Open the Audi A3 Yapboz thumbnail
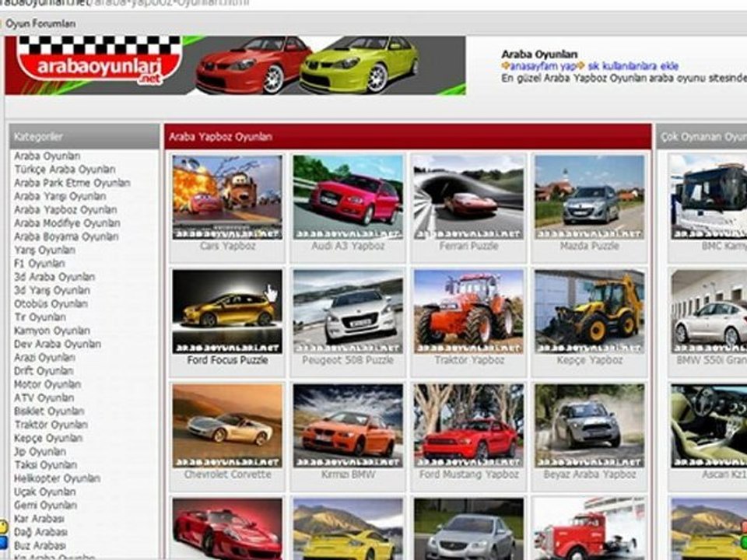This screenshot has height=560, width=747. pos(348,197)
